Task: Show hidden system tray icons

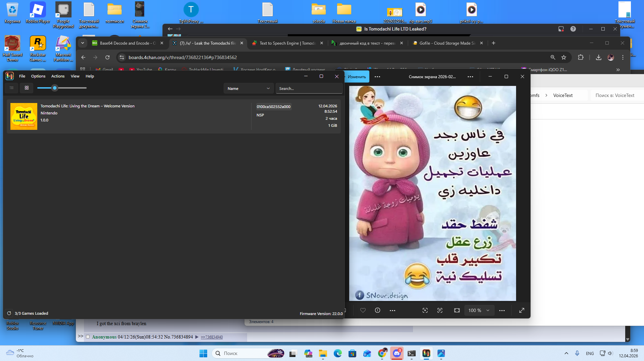Action: 566,353
